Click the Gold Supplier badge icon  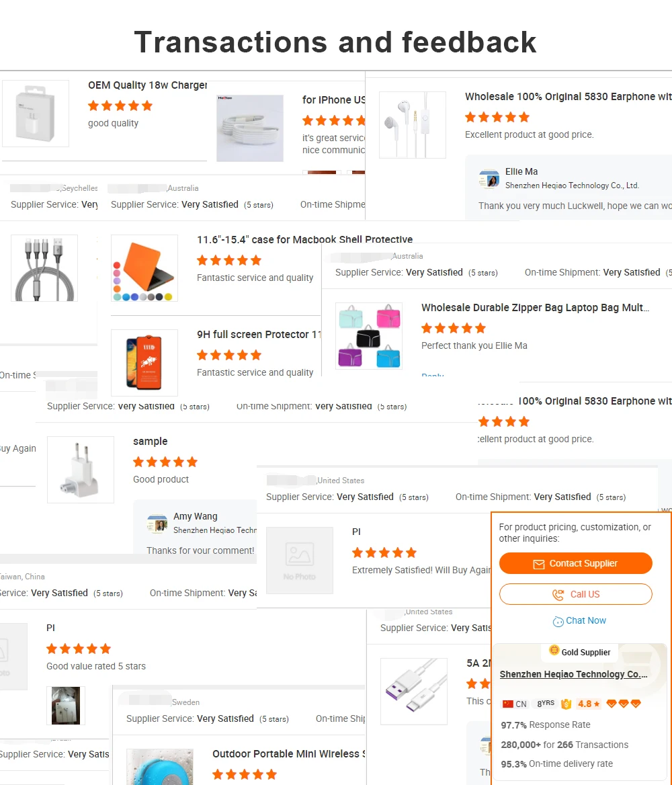point(554,651)
